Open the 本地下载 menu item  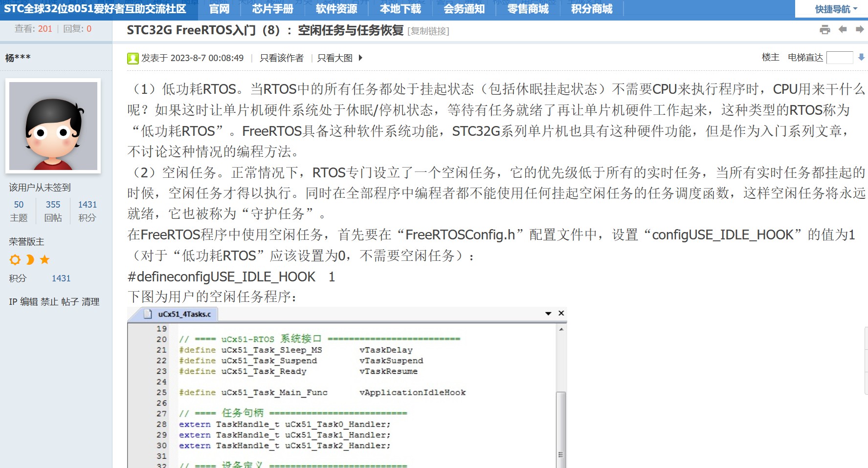tap(401, 9)
